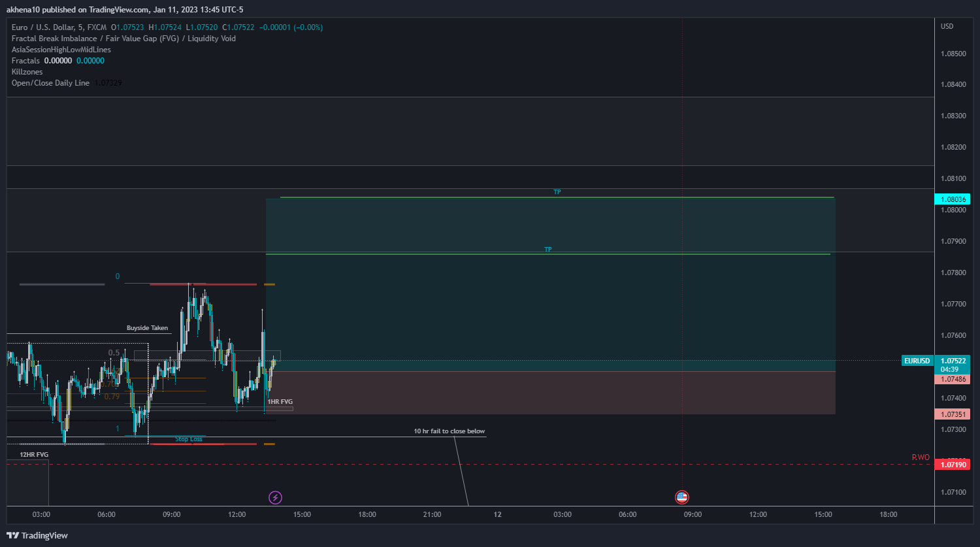Click the red stop-loss zone of the long position

tap(550, 393)
